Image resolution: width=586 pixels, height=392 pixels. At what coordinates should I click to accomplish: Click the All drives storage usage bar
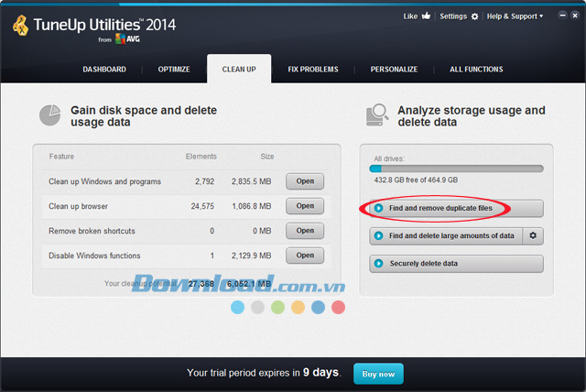(x=456, y=169)
